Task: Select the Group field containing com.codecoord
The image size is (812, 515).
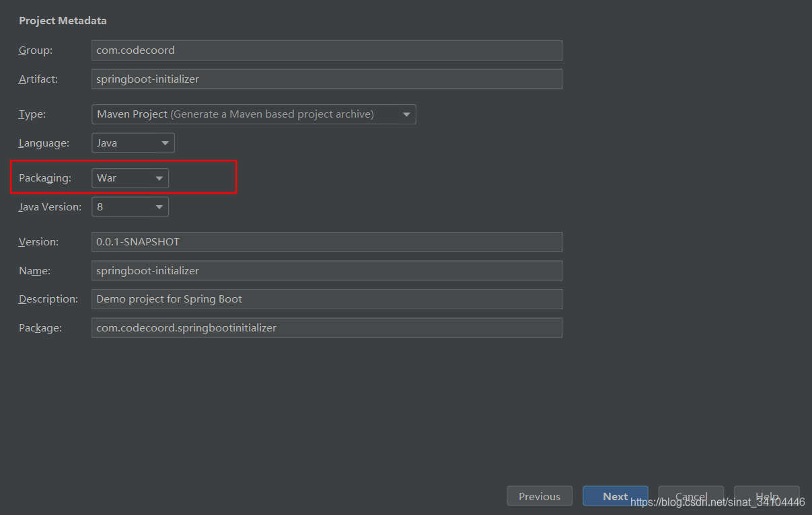Action: tap(326, 50)
